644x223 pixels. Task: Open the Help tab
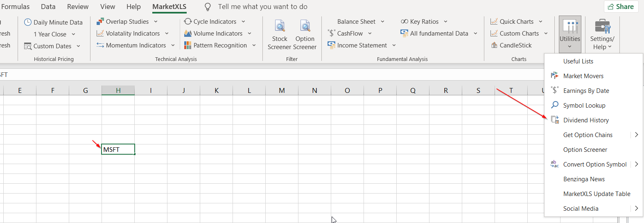click(x=133, y=7)
